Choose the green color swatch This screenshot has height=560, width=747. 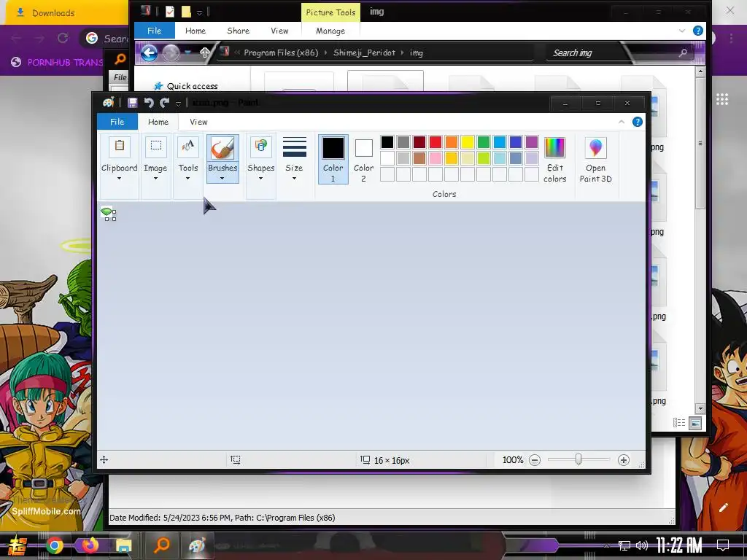point(484,142)
